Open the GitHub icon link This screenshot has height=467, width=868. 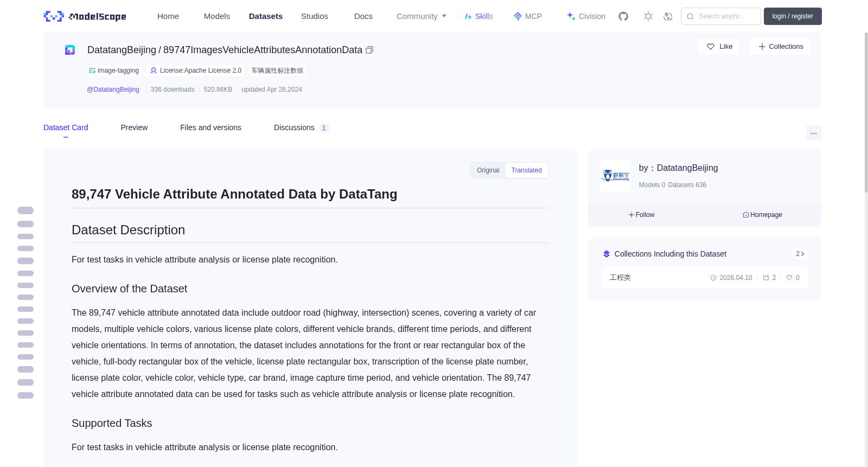(623, 16)
